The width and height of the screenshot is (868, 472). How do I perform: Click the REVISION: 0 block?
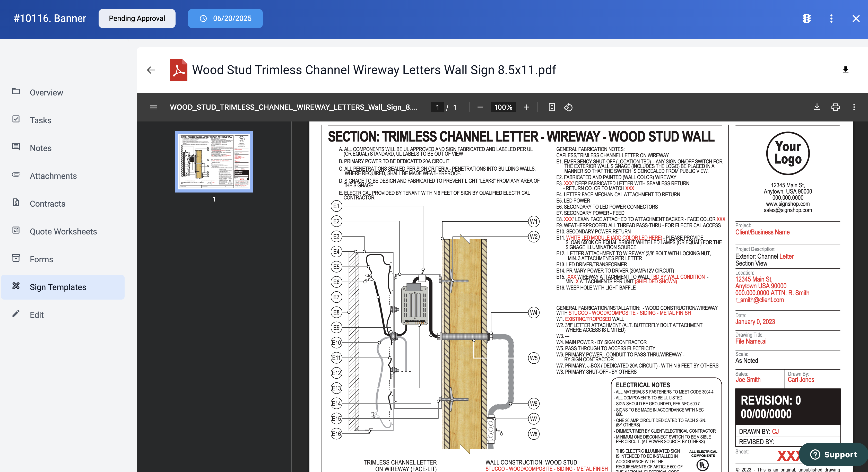point(788,407)
